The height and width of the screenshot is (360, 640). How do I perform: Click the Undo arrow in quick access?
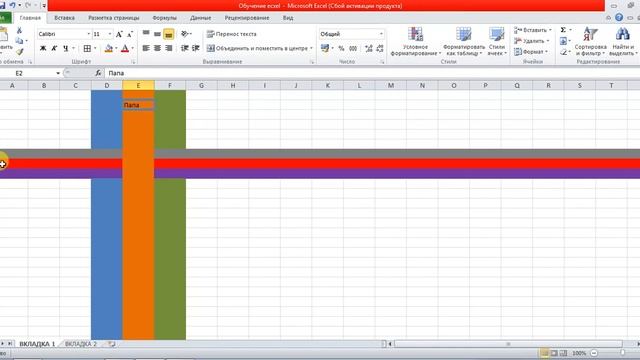(12, 5)
